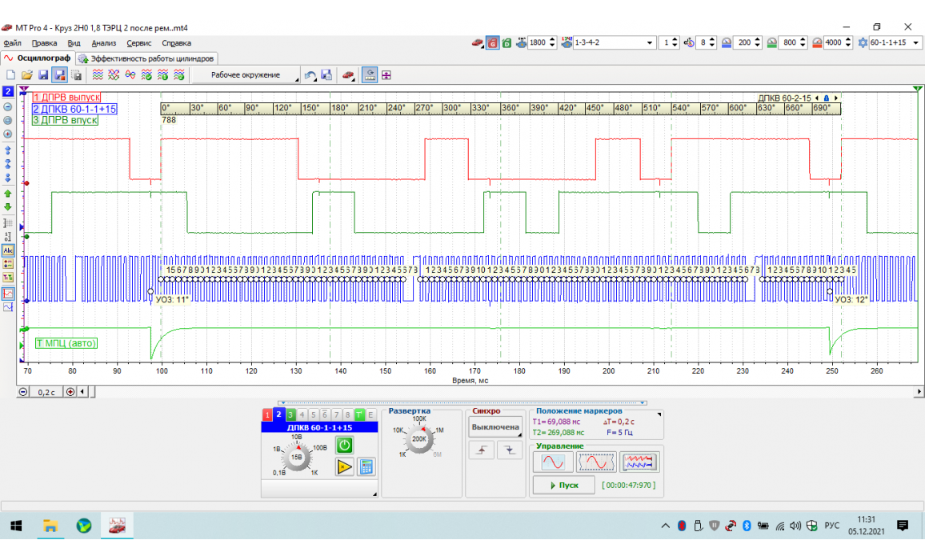Click the Выключена sync mode button

pyautogui.click(x=495, y=427)
